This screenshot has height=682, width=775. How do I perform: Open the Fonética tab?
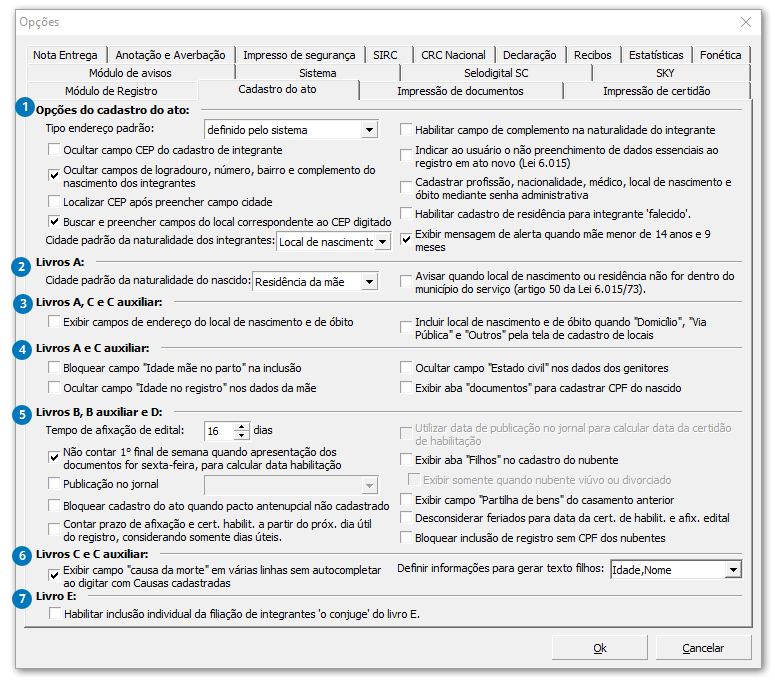pos(720,55)
